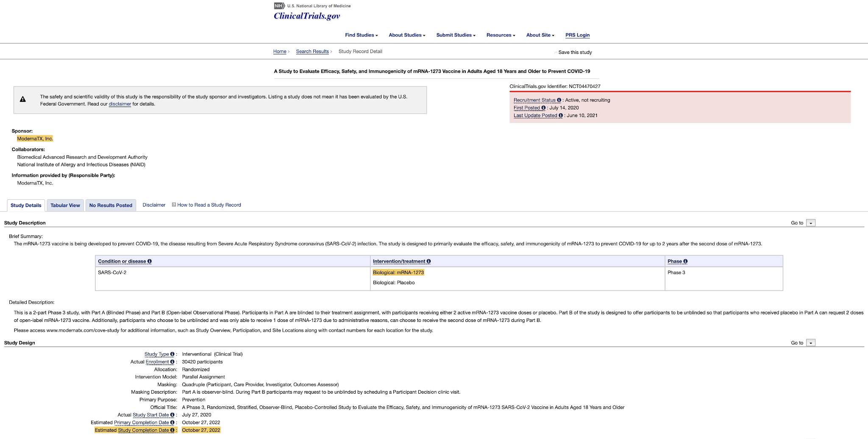Click info icon next to First Posted
The height and width of the screenshot is (439, 868).
coord(543,108)
